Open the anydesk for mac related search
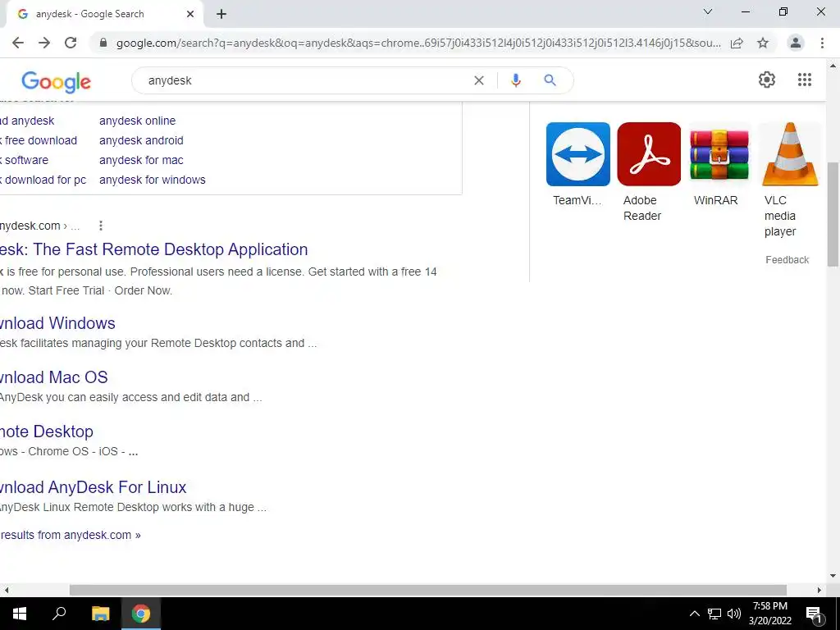The height and width of the screenshot is (630, 840). (141, 160)
